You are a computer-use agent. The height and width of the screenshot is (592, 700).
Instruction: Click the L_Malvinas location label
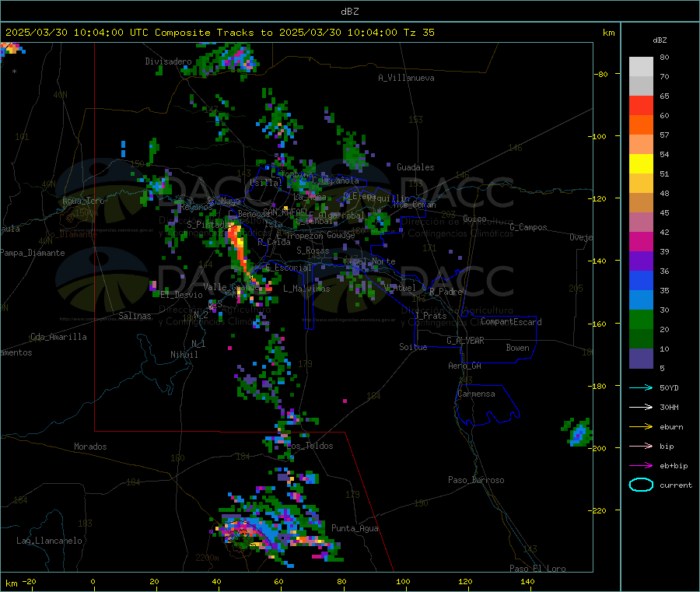click(x=306, y=289)
